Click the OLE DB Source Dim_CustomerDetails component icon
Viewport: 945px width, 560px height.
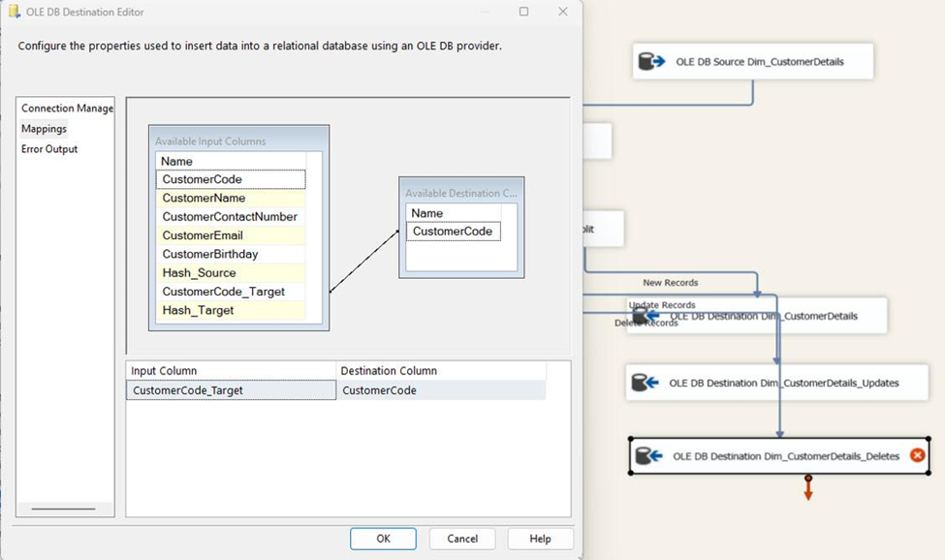(653, 61)
